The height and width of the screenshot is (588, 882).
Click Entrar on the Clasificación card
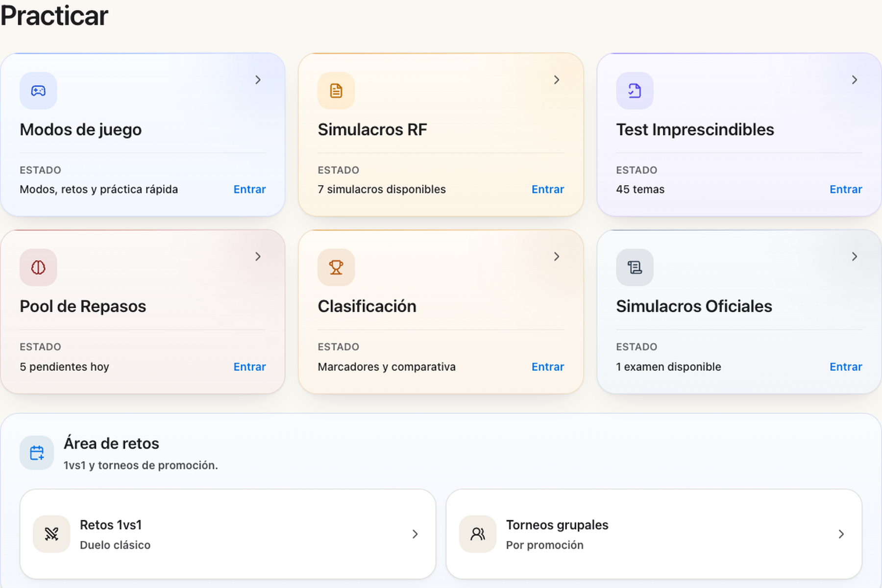(548, 367)
